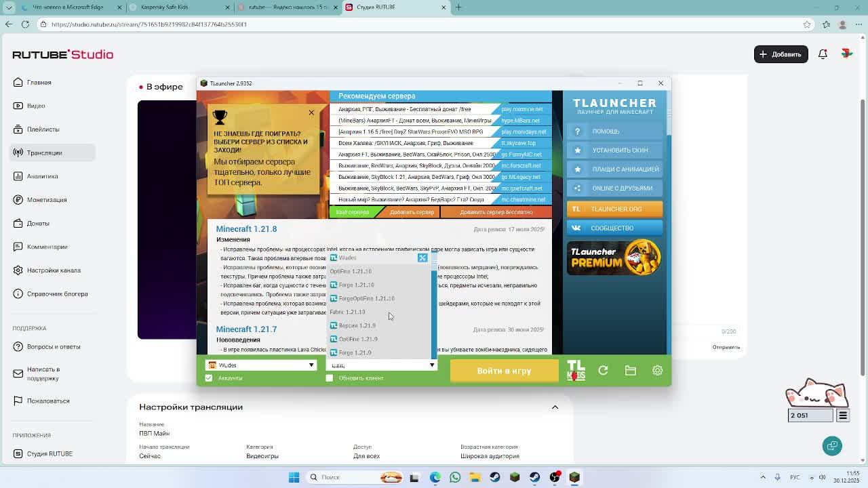Enable Обновить клиент checkbox
The image size is (868, 488).
click(330, 378)
